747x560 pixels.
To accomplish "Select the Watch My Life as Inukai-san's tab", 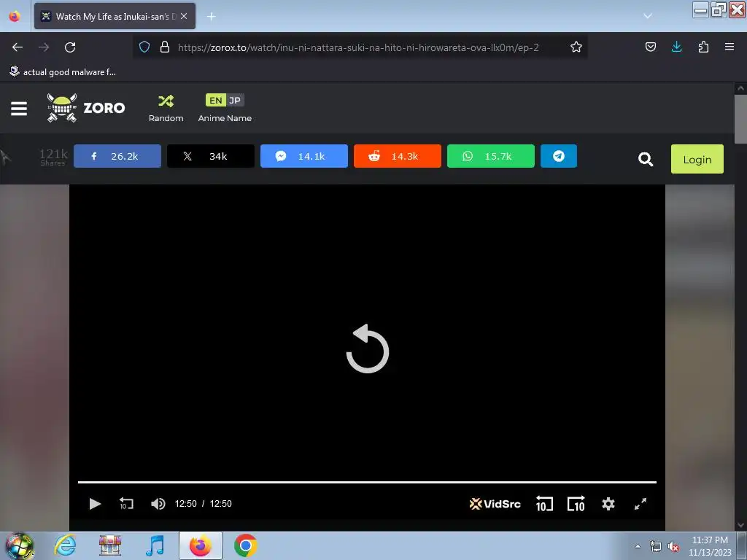I will [x=115, y=17].
